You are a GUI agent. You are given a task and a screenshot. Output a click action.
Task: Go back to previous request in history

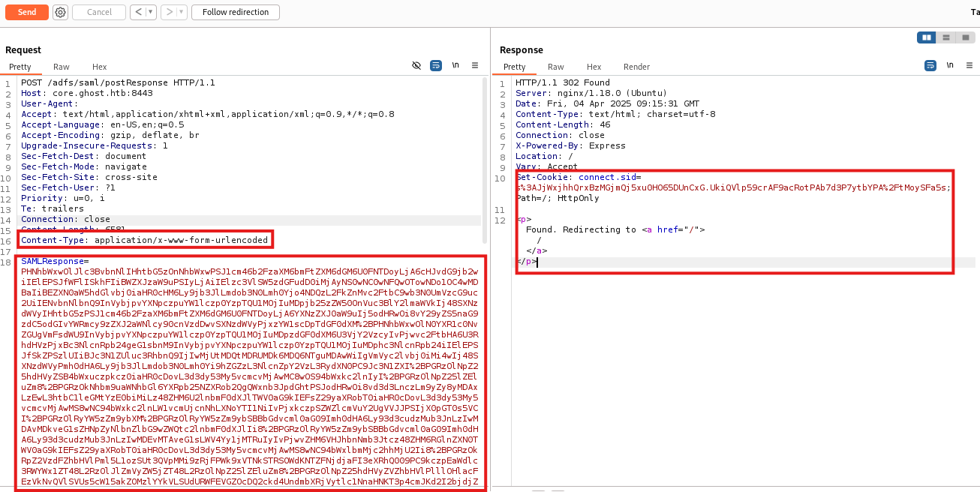(138, 12)
